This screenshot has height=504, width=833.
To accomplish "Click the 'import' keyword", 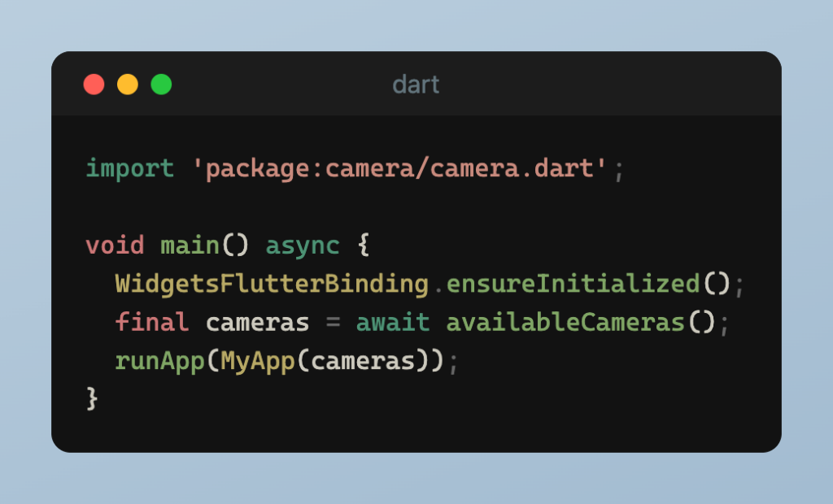I will 129,169.
